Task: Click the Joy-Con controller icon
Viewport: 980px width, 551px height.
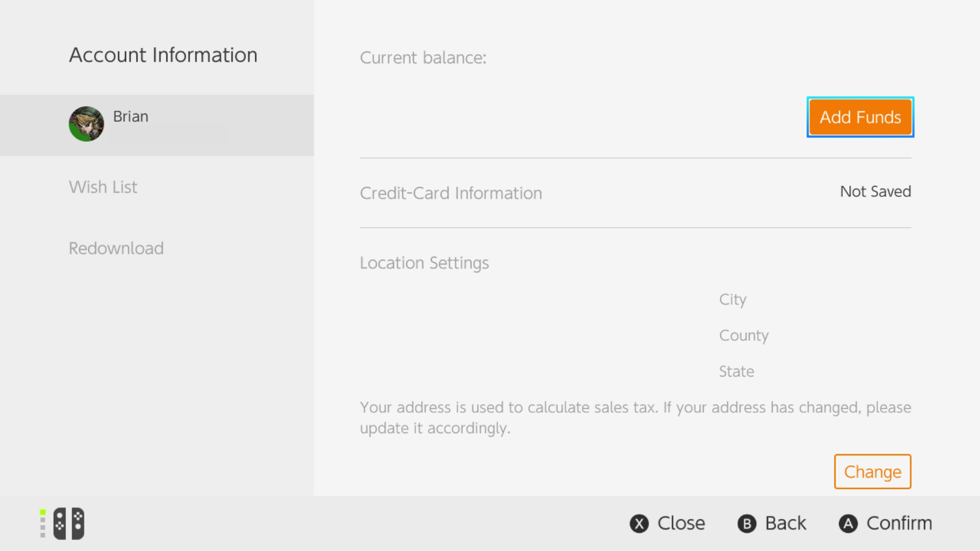Action: click(69, 523)
